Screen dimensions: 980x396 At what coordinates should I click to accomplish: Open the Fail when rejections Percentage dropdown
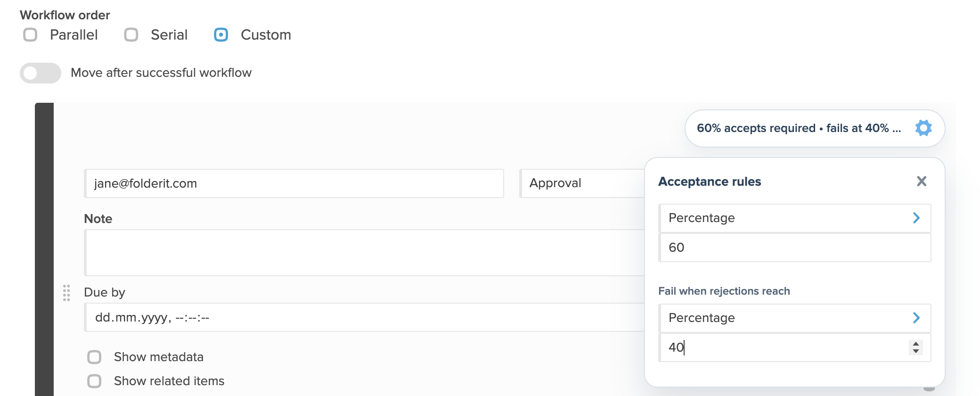pos(794,318)
